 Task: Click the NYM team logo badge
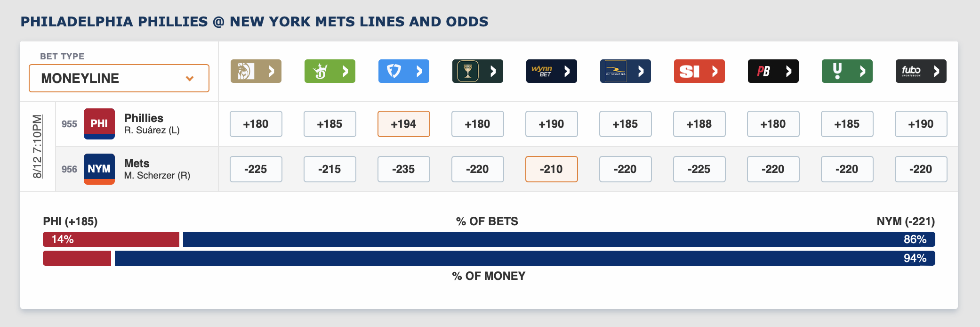[99, 169]
